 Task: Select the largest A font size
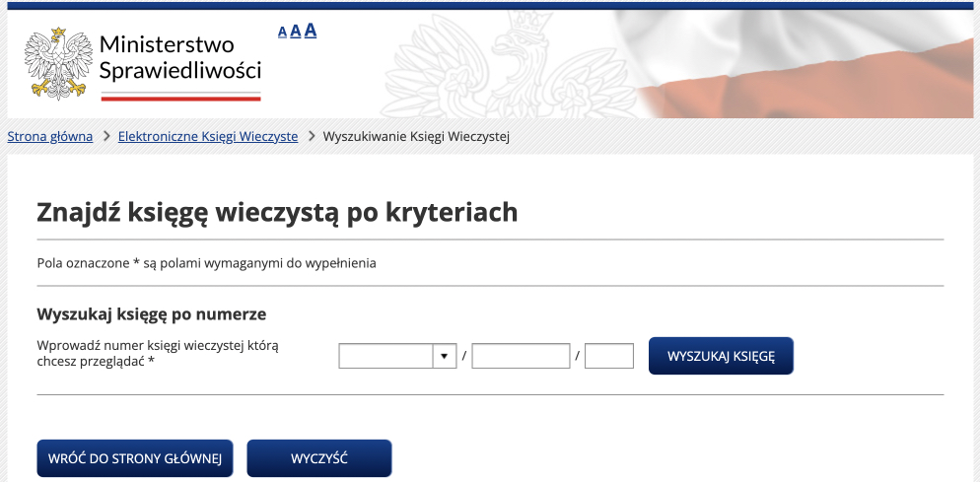coord(310,31)
